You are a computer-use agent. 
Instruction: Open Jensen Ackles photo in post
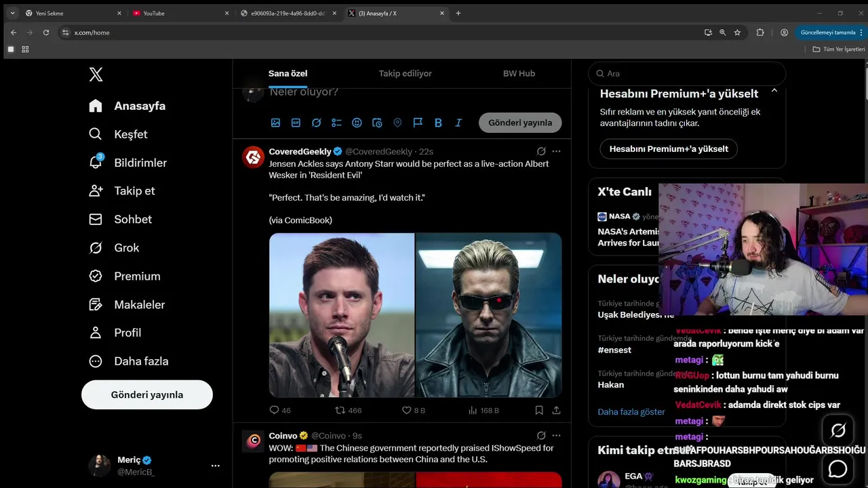(342, 315)
